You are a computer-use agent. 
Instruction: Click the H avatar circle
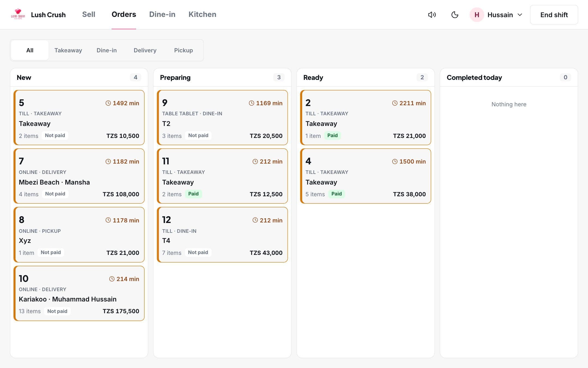477,15
